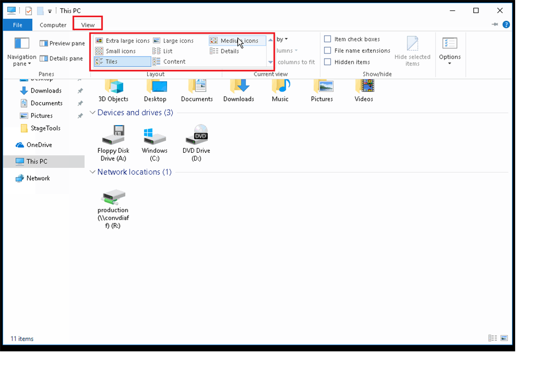The width and height of the screenshot is (536, 392).
Task: Open the folder Options
Action: coord(449,49)
